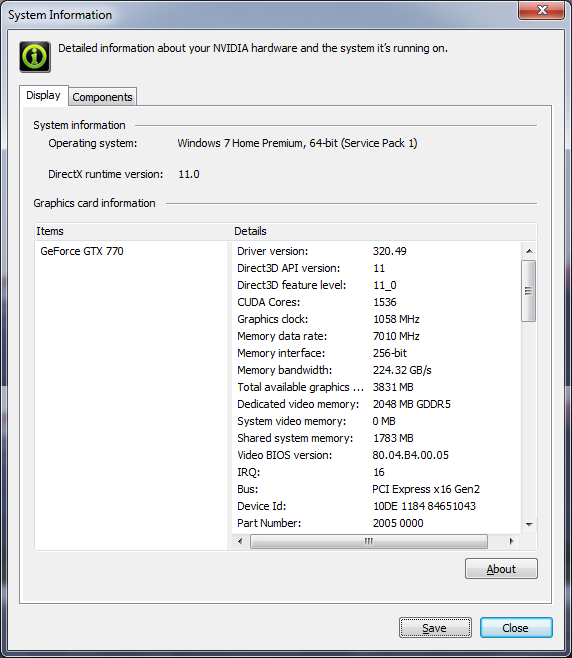Select GeForce GTX 770 in Items list
Screen dimensions: 572x658
pyautogui.click(x=82, y=251)
